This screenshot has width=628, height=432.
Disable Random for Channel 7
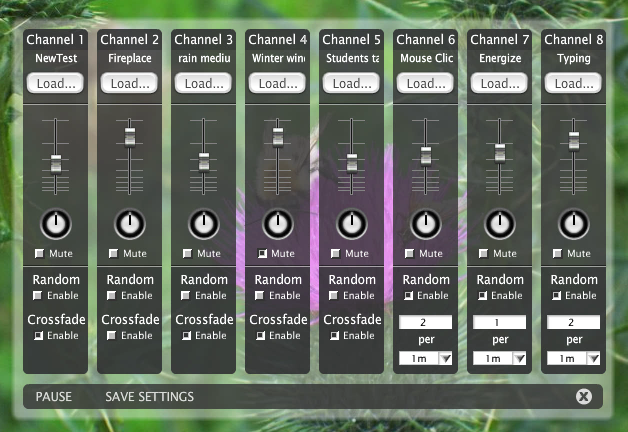(x=482, y=295)
